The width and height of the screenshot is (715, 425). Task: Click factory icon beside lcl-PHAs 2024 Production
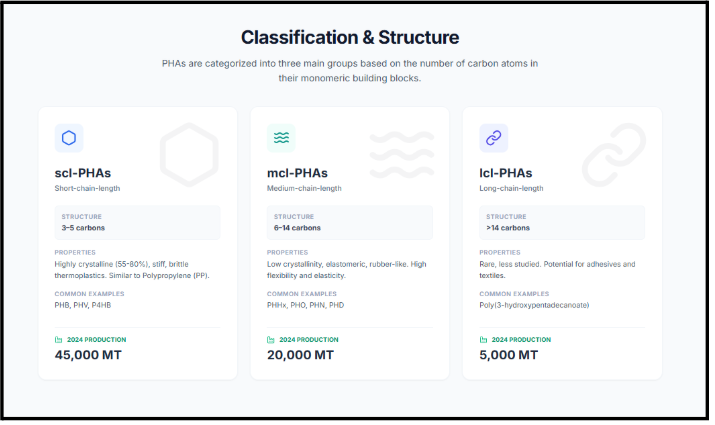click(483, 339)
